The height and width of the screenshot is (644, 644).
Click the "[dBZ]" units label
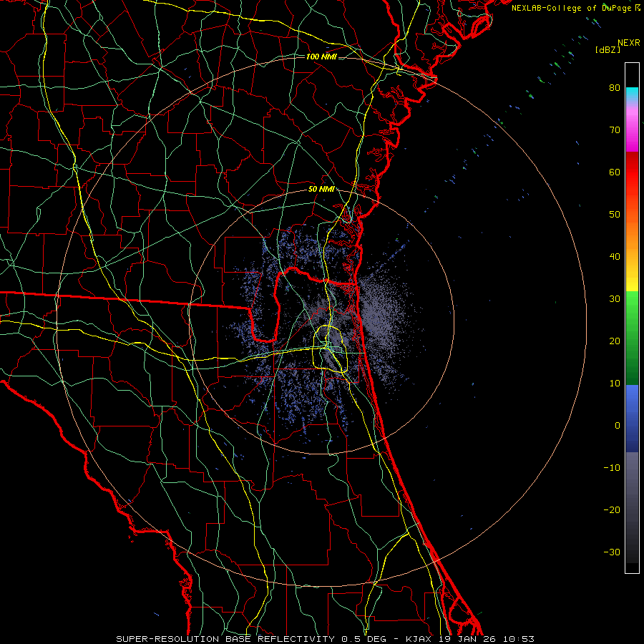(608, 50)
